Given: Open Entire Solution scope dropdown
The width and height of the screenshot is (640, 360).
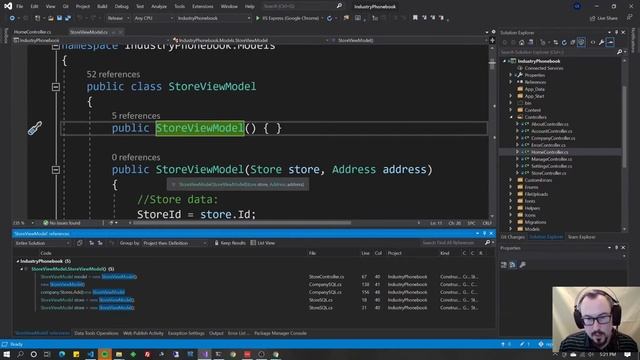Looking at the screenshot, I should click(x=42, y=243).
